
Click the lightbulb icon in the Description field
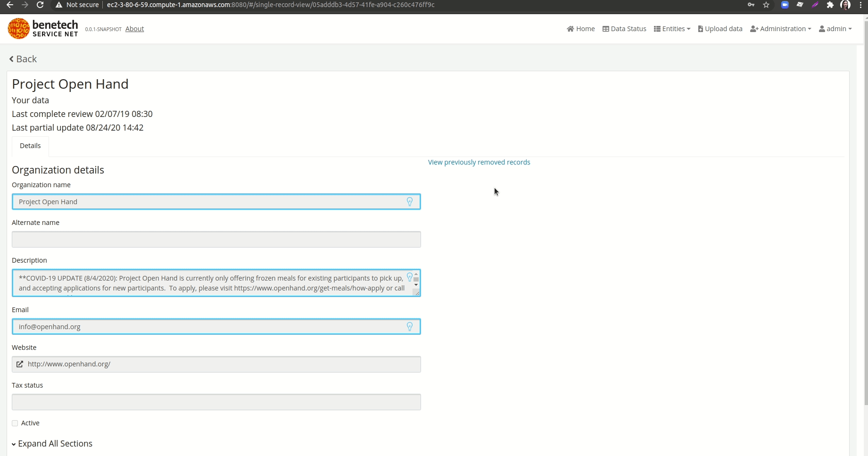[x=409, y=277]
